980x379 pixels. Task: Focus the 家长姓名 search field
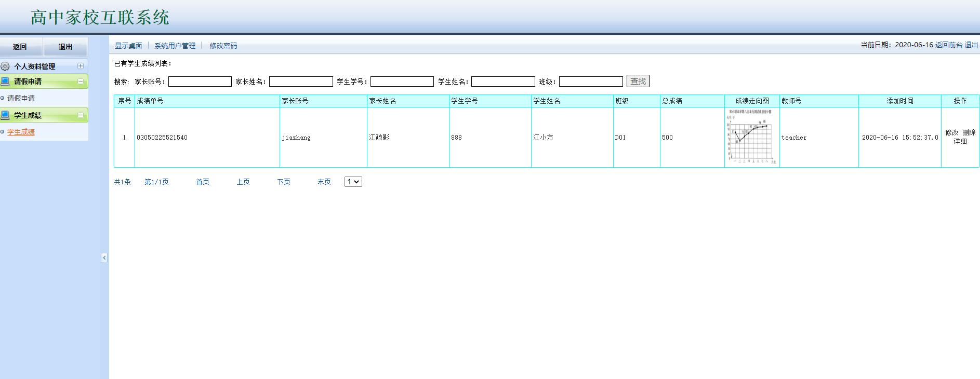click(301, 82)
